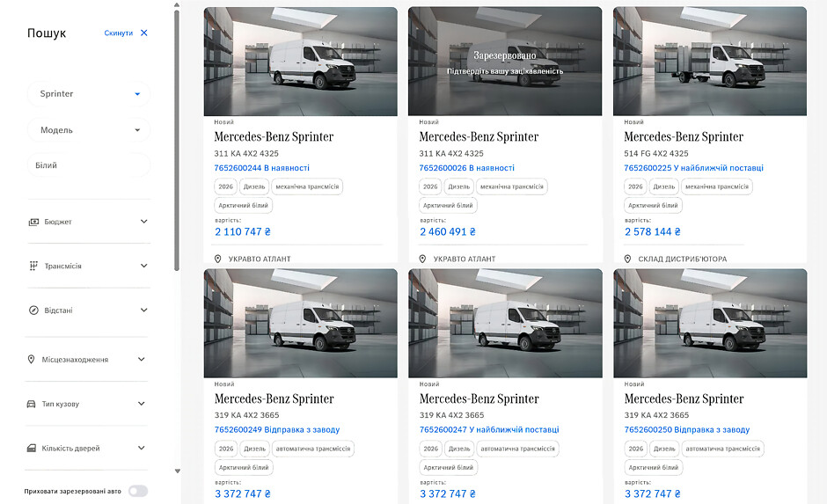Click the Бюджет money icon

33,222
